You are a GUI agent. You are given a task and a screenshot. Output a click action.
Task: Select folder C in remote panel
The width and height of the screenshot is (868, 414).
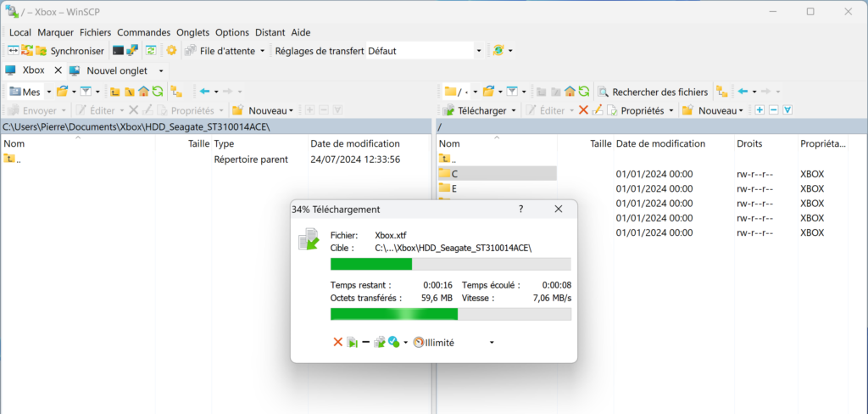[x=497, y=173]
